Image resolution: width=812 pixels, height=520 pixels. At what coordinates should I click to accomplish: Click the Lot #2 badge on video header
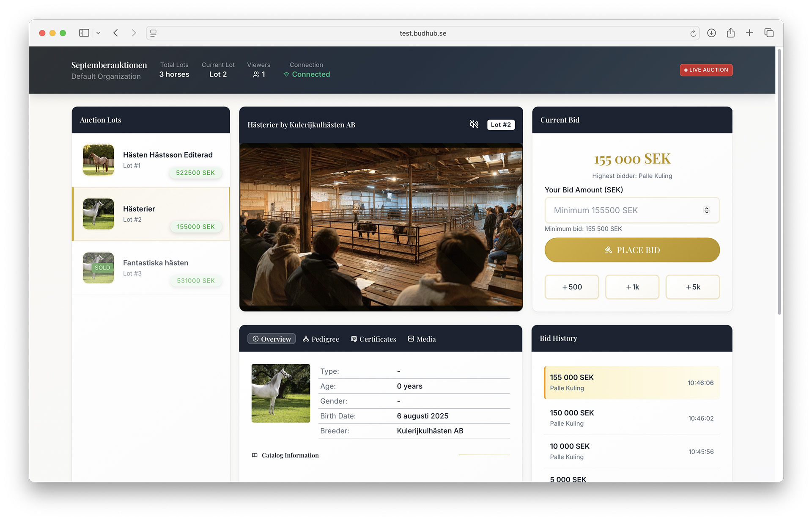click(501, 125)
